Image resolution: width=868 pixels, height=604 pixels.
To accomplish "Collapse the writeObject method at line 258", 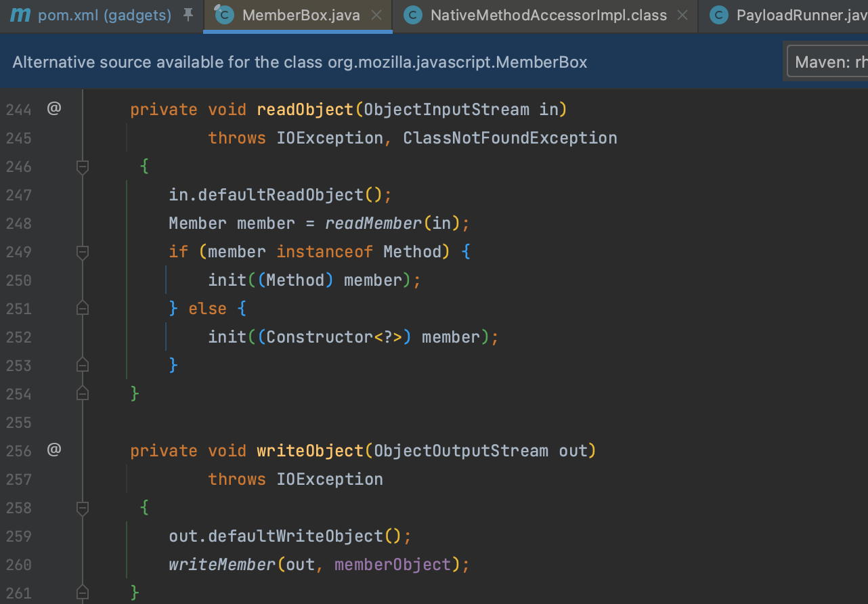I will tap(83, 507).
